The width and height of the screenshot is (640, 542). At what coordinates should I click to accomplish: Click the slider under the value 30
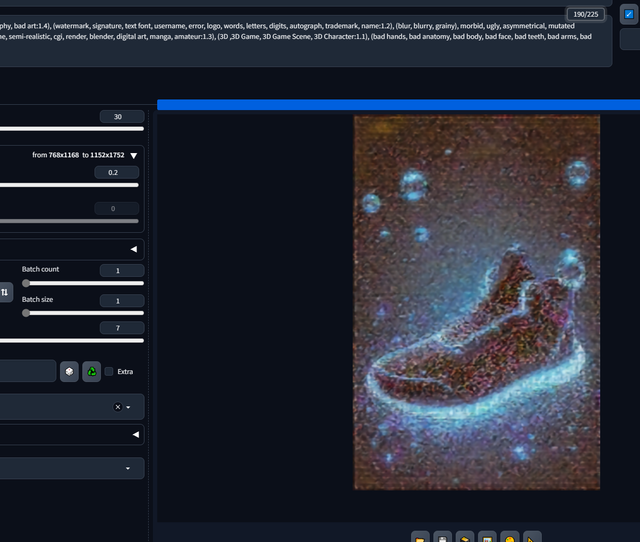tap(72, 129)
